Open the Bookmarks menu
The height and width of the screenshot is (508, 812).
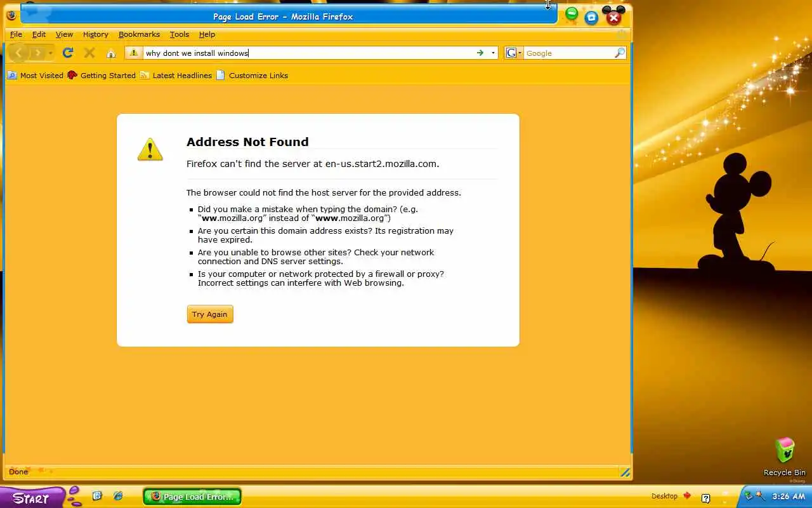pyautogui.click(x=139, y=34)
